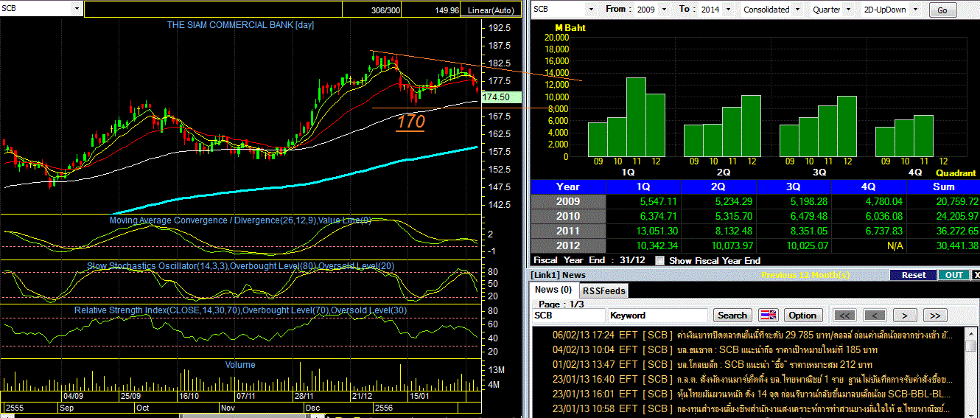Select the 2011 row label in the earnings table

pos(567,231)
